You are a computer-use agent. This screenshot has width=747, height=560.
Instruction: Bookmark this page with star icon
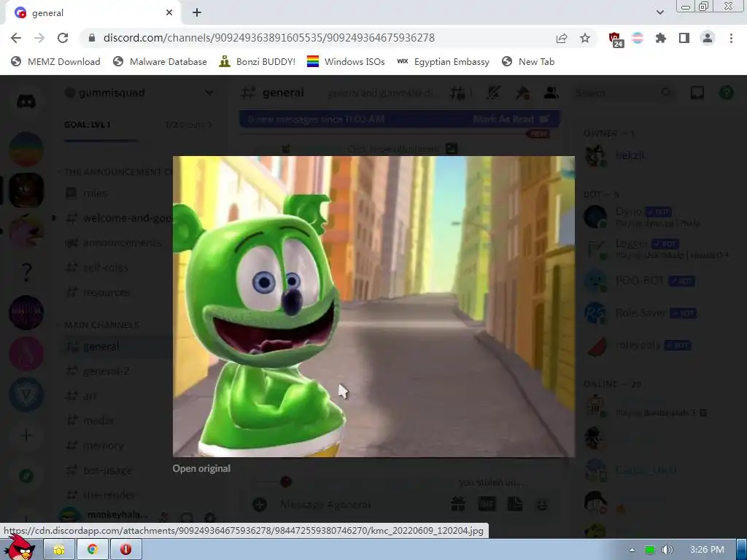pos(585,38)
